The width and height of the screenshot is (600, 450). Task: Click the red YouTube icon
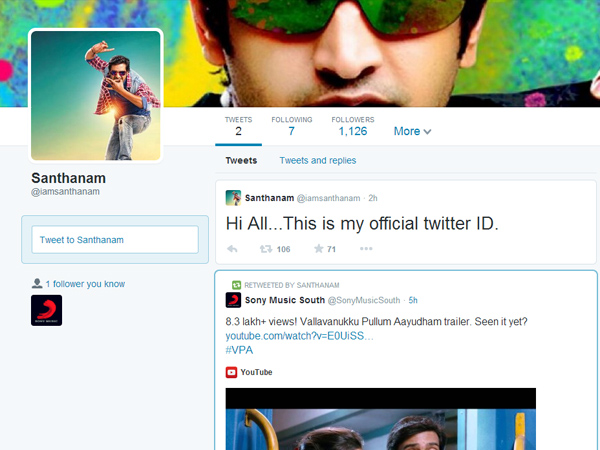[x=231, y=372]
